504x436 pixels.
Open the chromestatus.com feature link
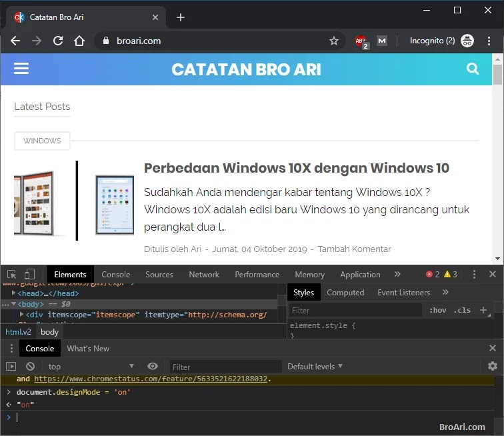tap(151, 379)
